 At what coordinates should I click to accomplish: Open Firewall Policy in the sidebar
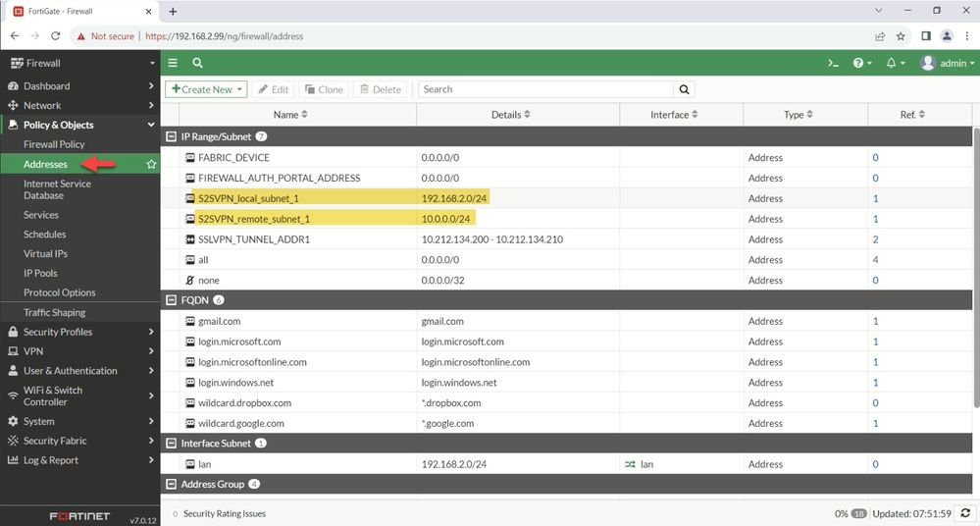[54, 144]
